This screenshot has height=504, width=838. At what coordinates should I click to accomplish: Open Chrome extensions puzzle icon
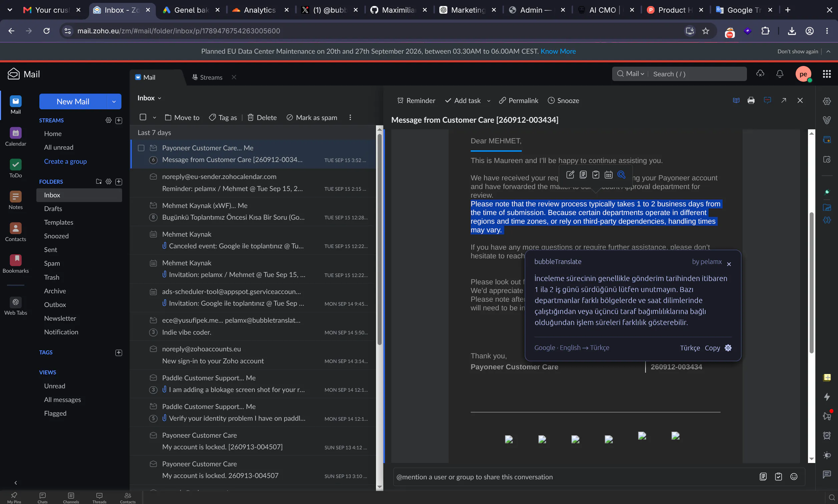tap(765, 31)
